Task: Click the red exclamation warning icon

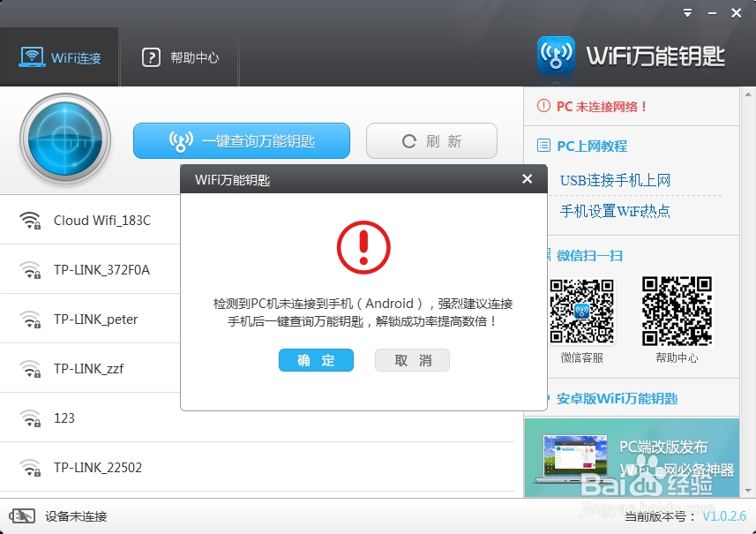Action: (x=363, y=247)
